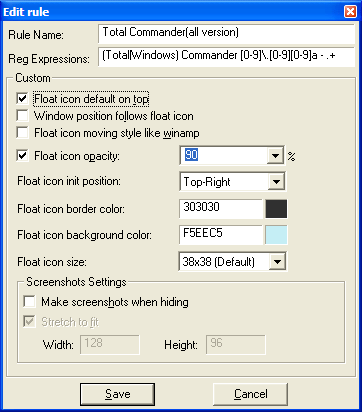Expand the 38x38 (Default) icon size dropdown
This screenshot has height=412, width=362.
pos(277,262)
